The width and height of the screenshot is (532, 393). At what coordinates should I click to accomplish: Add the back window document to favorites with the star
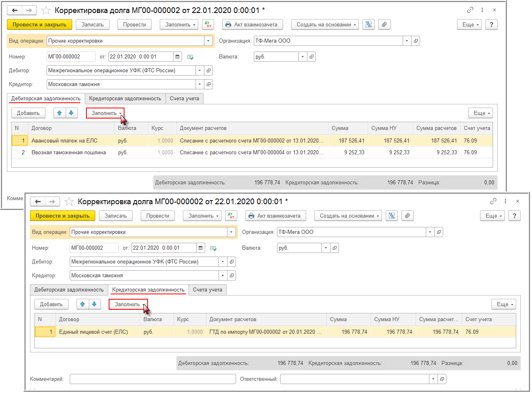pos(46,11)
